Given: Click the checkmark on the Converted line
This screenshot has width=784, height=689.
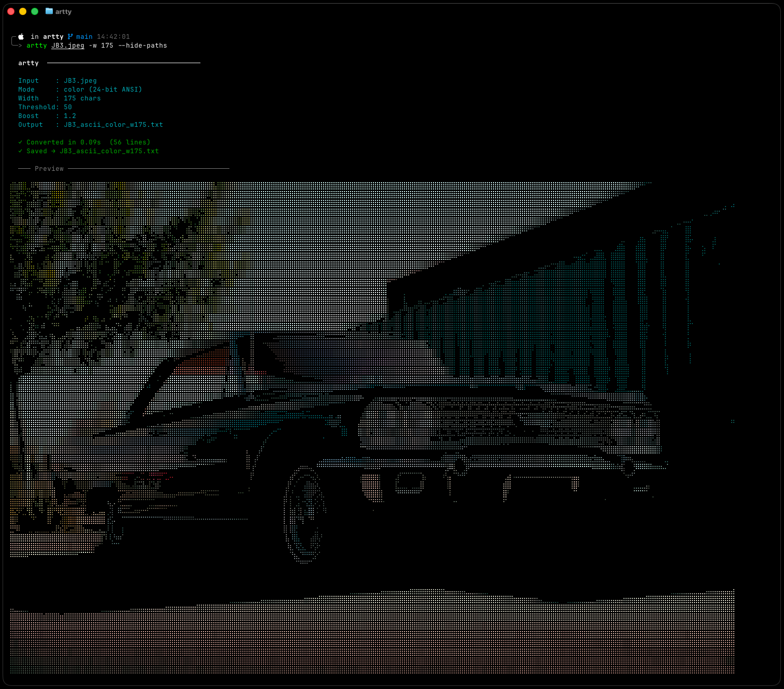Looking at the screenshot, I should click(20, 142).
